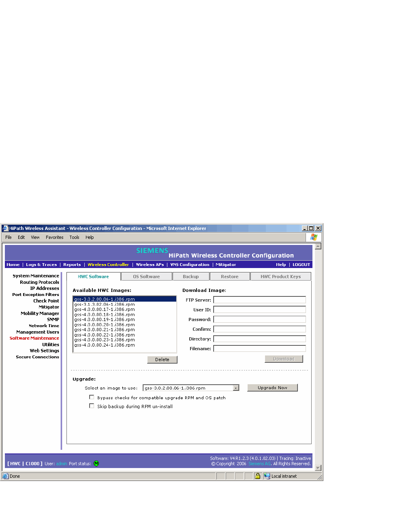
Task: Click into the User ID field
Action: point(260,309)
